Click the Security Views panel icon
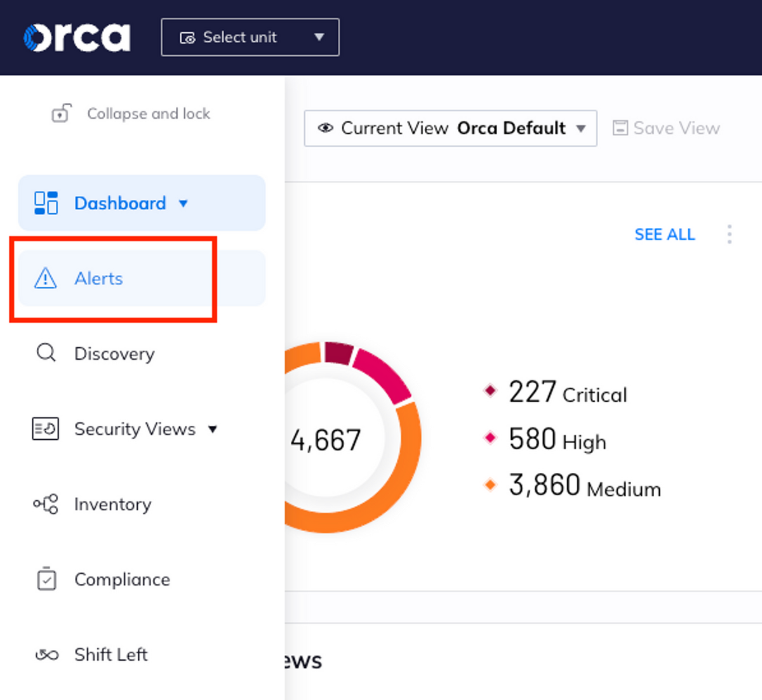Viewport: 762px width, 700px height. 45,428
